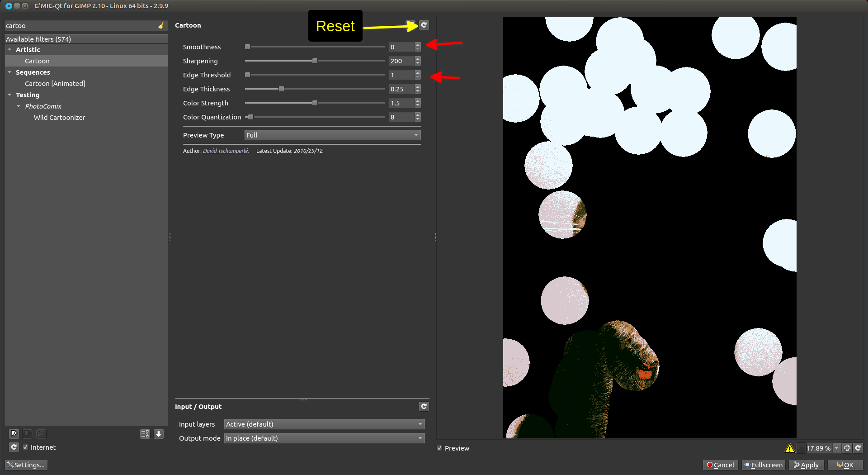Screen dimensions: 868x475
Task: Click the rename fave Abc icon
Action: tap(41, 434)
